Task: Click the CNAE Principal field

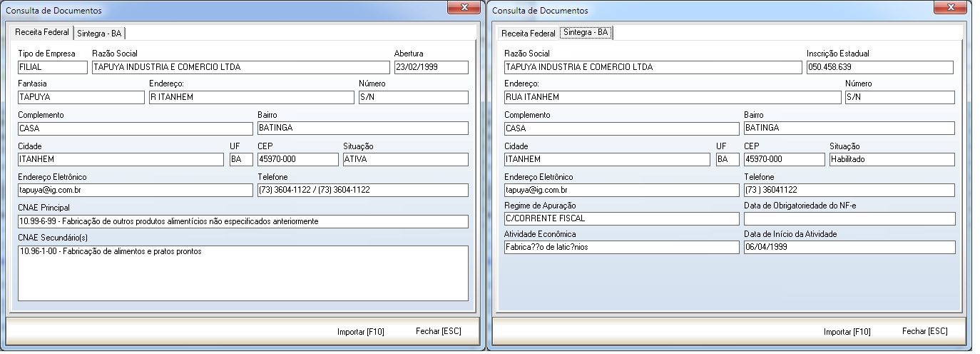Action: (x=243, y=221)
